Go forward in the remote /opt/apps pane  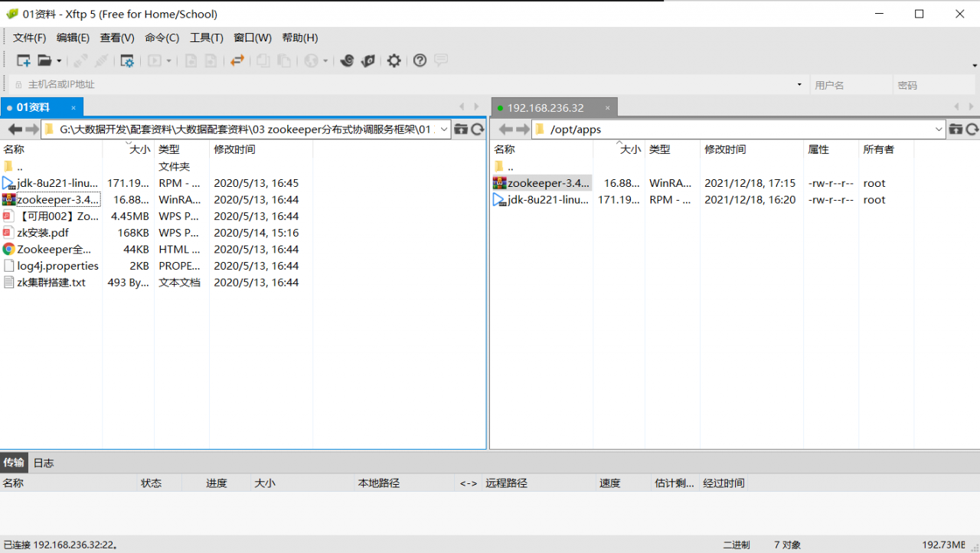pyautogui.click(x=523, y=129)
